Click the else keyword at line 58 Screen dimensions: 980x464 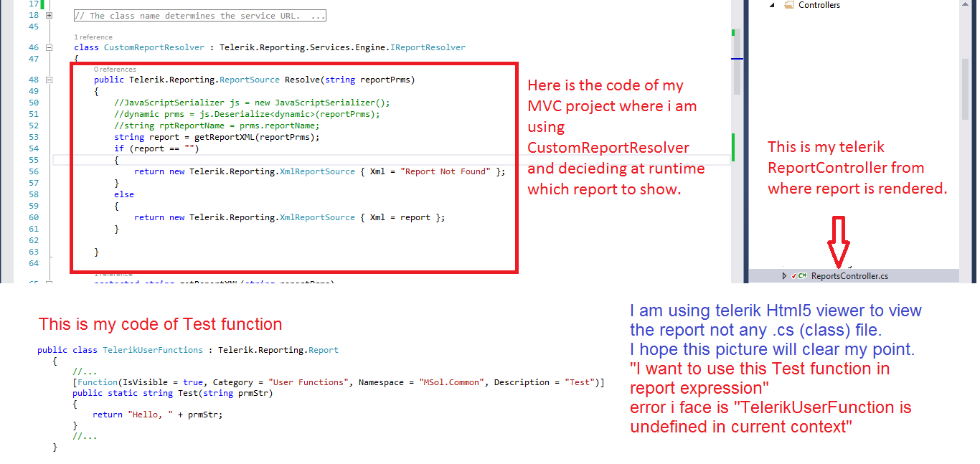[124, 194]
